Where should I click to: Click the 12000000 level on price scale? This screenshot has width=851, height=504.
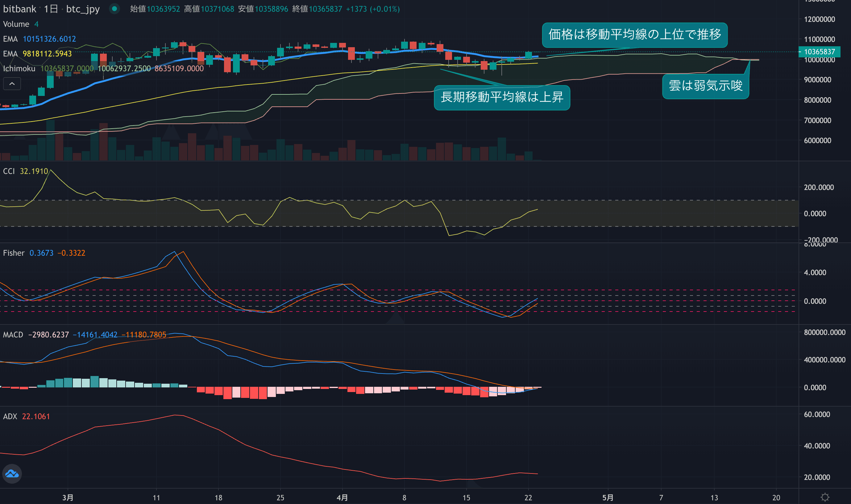[x=819, y=19]
